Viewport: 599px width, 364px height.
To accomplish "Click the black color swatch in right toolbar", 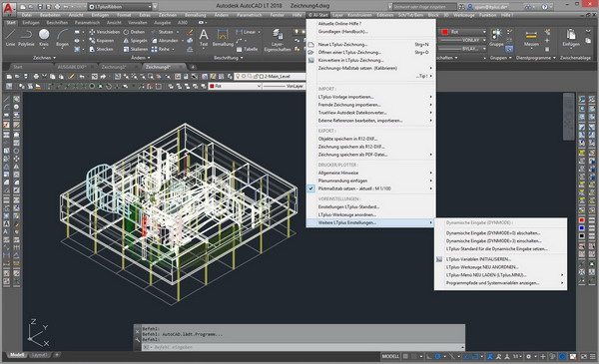I will (581, 236).
